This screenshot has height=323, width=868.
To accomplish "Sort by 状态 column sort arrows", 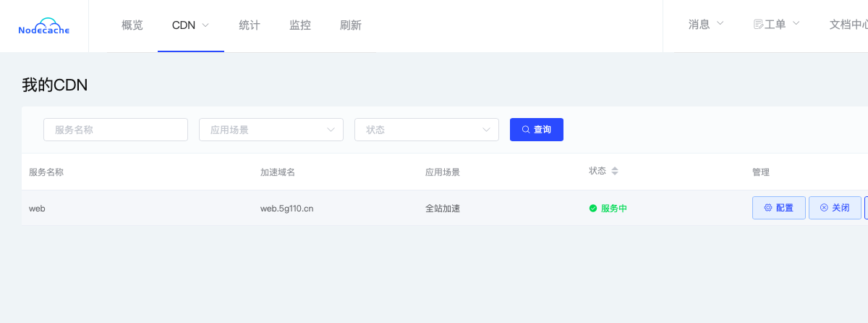I will tap(615, 172).
